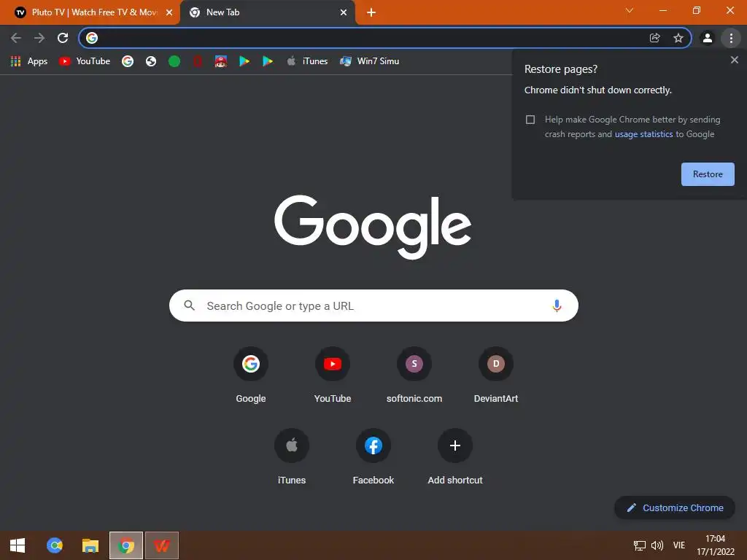
Task: Open Chrome three-dot menu
Action: [x=731, y=38]
